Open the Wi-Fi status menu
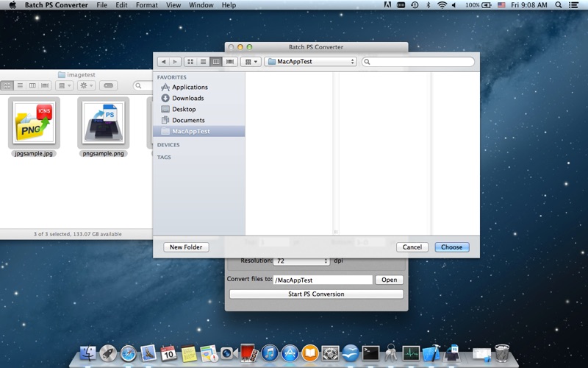Viewport: 588px width, 368px height. (x=442, y=5)
